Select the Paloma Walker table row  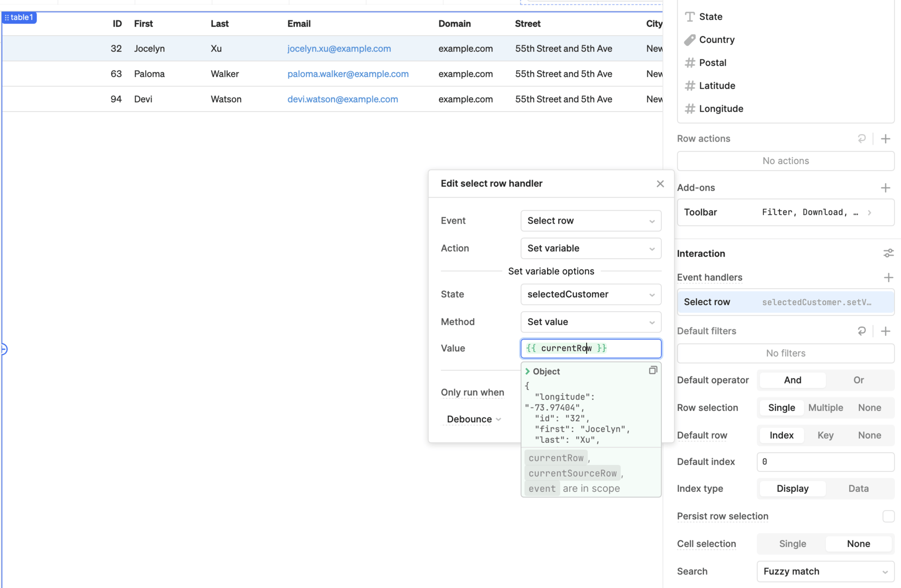tap(332, 74)
